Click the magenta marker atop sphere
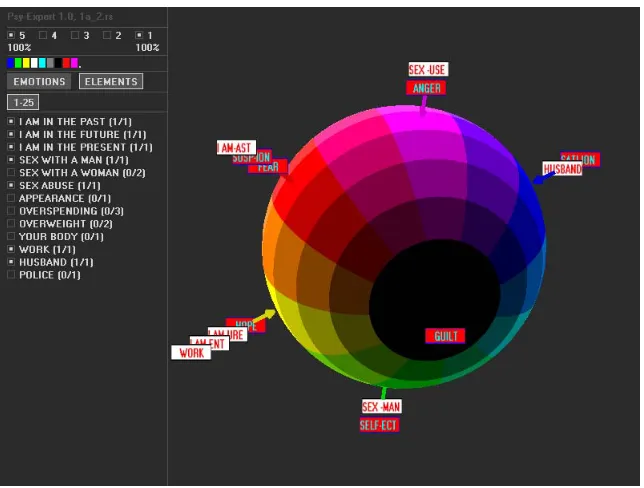The height and width of the screenshot is (488, 644). (x=424, y=105)
